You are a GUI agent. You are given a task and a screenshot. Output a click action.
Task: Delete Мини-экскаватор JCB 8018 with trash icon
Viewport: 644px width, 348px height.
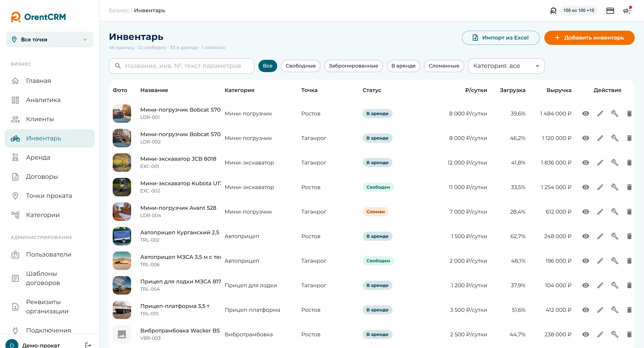pyautogui.click(x=629, y=163)
